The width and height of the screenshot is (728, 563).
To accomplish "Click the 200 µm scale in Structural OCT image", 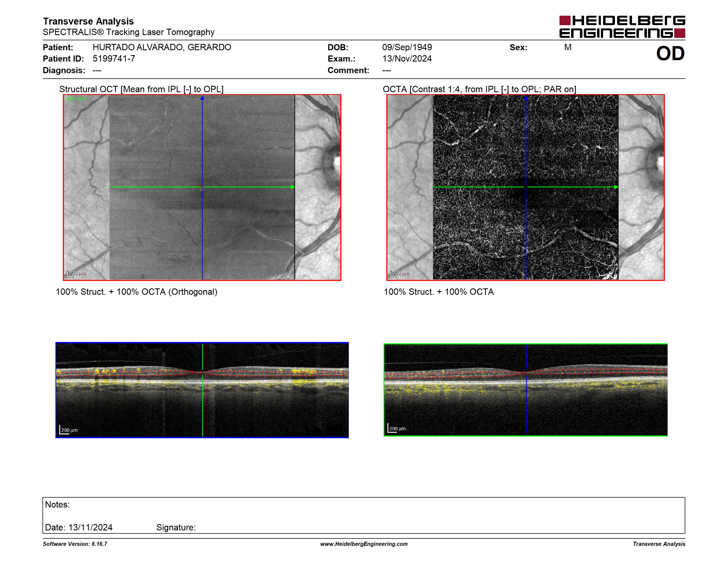I will [x=76, y=273].
